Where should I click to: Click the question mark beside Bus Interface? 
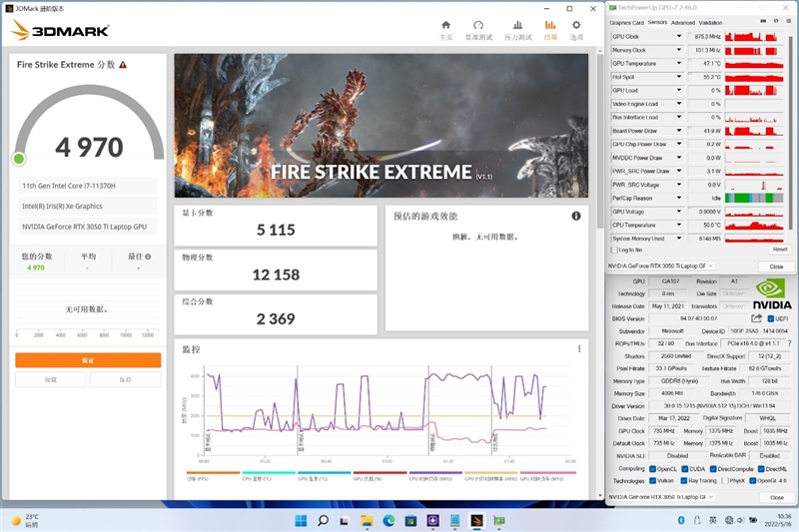click(789, 343)
